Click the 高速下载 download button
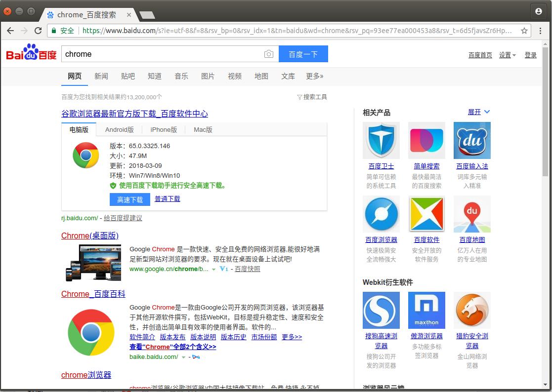 pos(129,200)
